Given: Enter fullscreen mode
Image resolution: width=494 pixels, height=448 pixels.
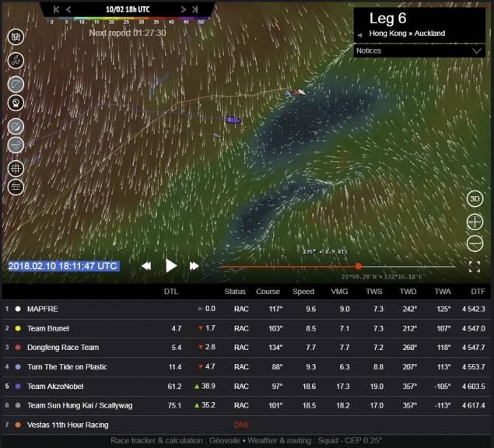Looking at the screenshot, I should tap(475, 267).
